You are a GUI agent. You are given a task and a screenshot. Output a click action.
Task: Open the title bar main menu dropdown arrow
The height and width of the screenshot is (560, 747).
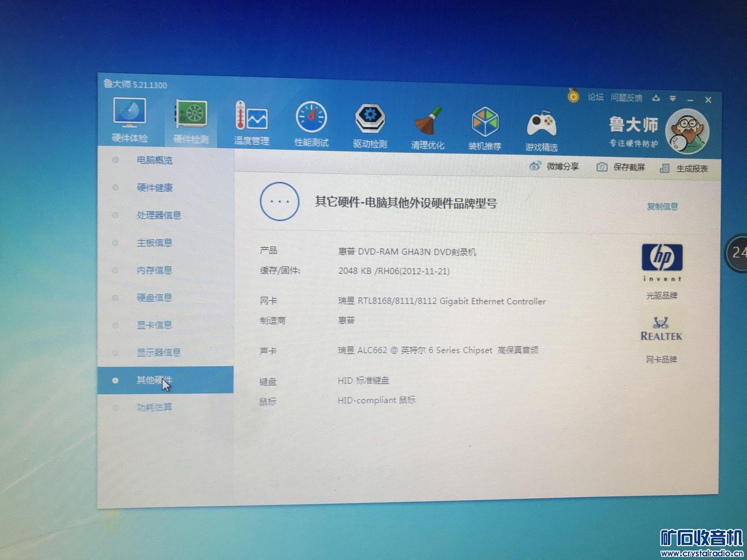(673, 99)
